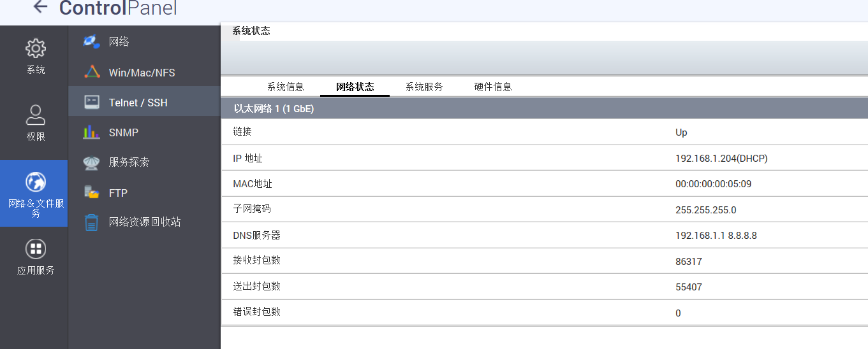Select the 权限 user icon

36,115
